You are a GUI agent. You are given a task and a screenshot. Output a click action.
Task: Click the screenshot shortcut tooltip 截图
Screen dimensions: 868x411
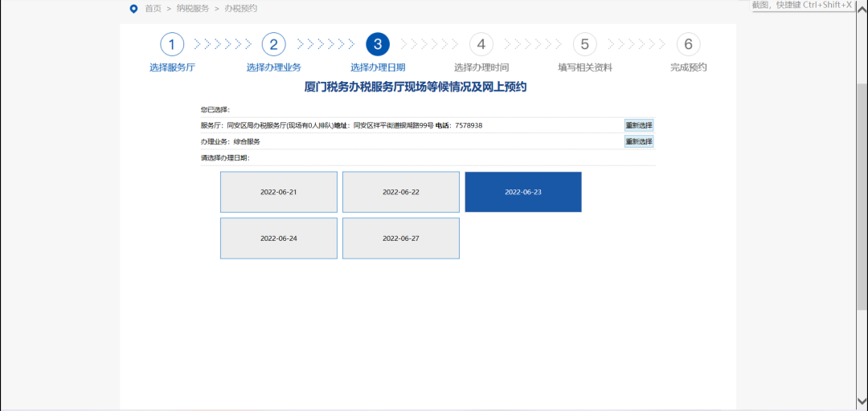pyautogui.click(x=801, y=5)
